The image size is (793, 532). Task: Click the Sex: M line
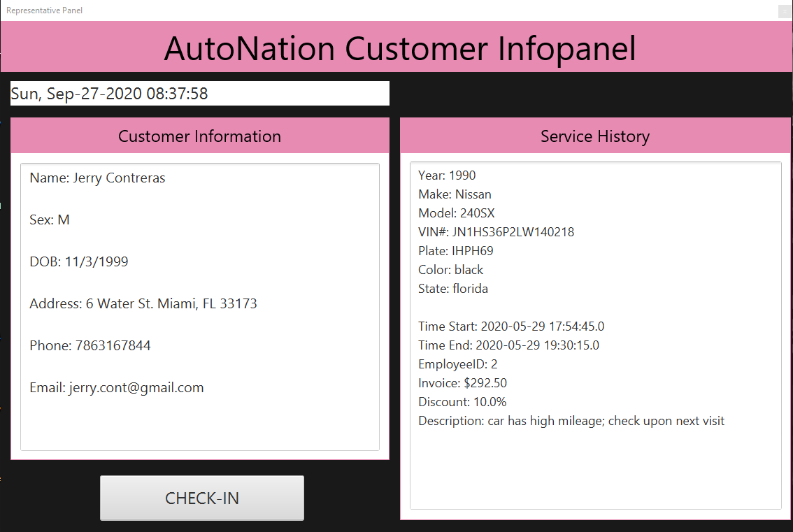[50, 220]
